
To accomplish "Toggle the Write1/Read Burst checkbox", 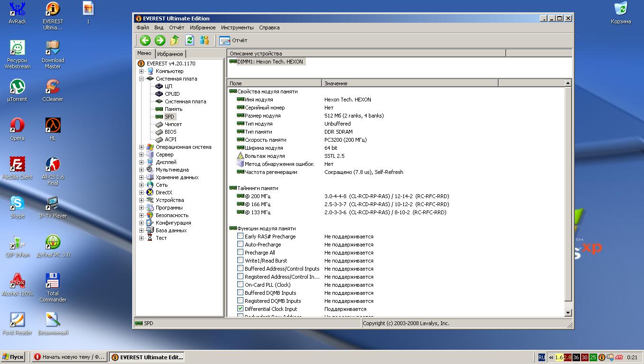I will coord(240,260).
